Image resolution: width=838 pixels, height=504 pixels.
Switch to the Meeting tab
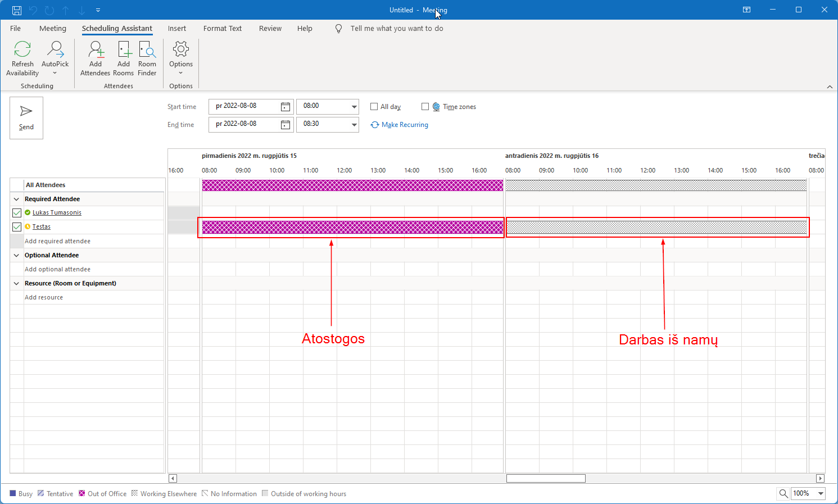click(x=53, y=29)
